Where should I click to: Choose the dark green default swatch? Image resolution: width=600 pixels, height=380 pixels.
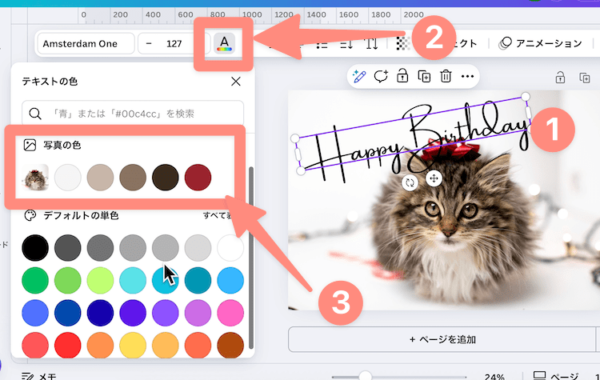coord(35,280)
